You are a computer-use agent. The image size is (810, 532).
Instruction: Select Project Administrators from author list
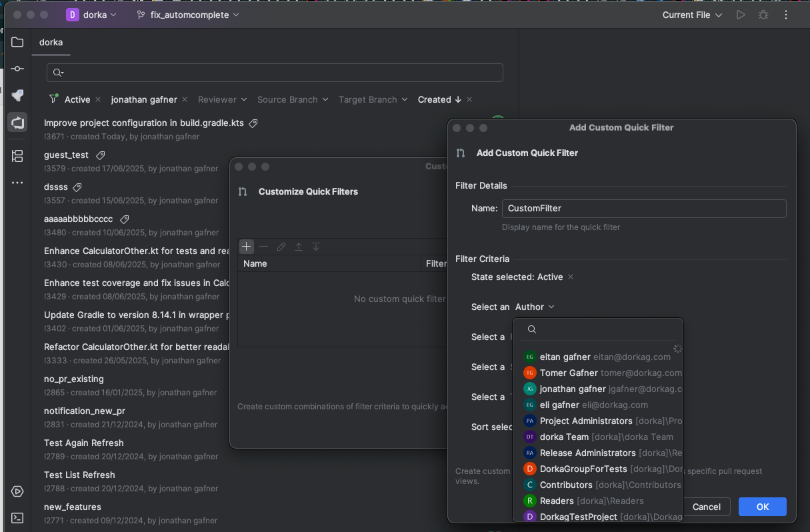598,421
